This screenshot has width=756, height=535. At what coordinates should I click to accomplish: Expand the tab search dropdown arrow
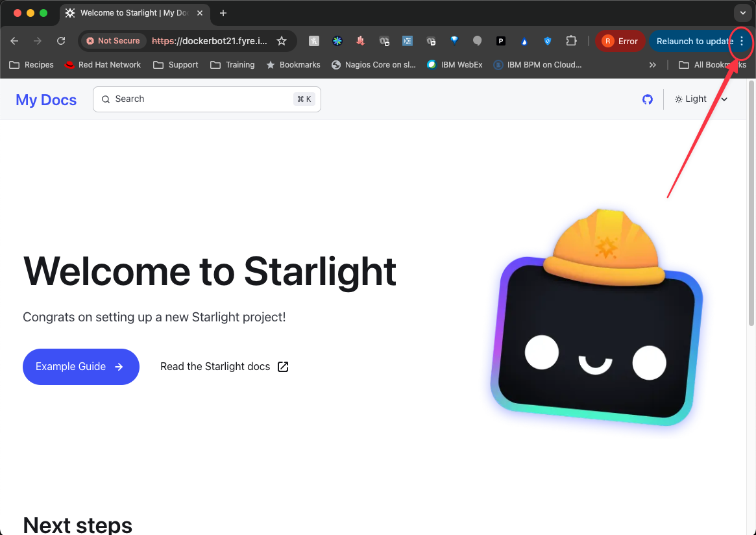pos(742,13)
